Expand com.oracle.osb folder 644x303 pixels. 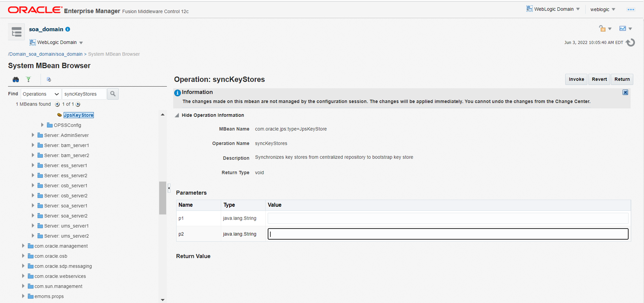(x=23, y=256)
